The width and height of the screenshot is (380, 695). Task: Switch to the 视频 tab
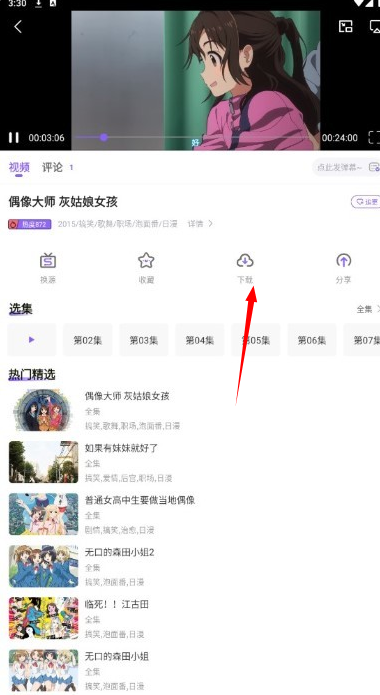(x=19, y=167)
